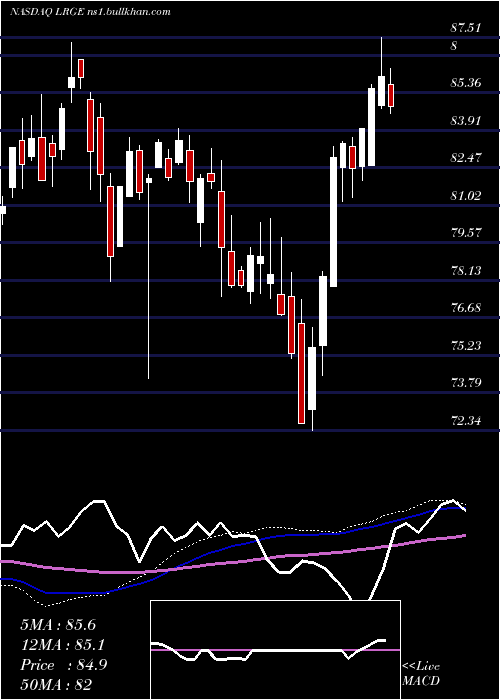Click the 50MA : 82 readout
500x700 pixels.
pos(56,685)
